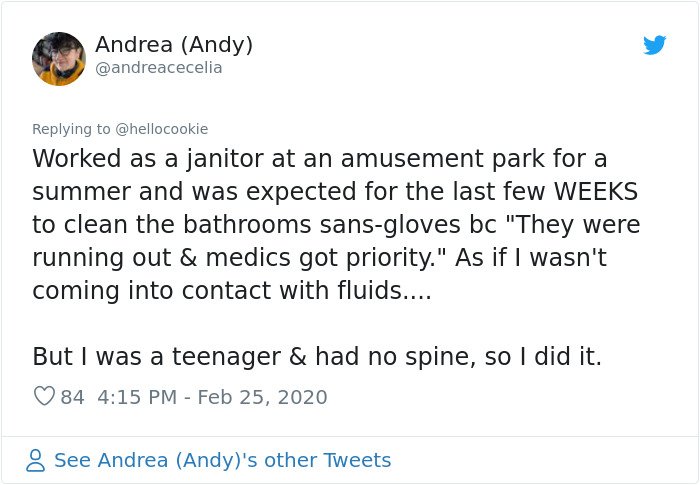Click See Andrea (Andy)'s other Tweets
700x485 pixels.
pyautogui.click(x=222, y=460)
